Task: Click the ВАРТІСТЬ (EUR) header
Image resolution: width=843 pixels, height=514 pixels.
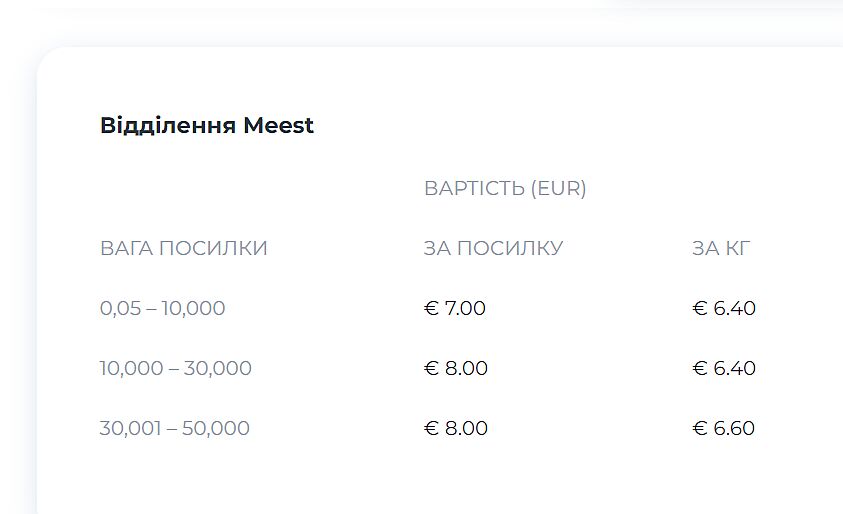Action: click(505, 188)
